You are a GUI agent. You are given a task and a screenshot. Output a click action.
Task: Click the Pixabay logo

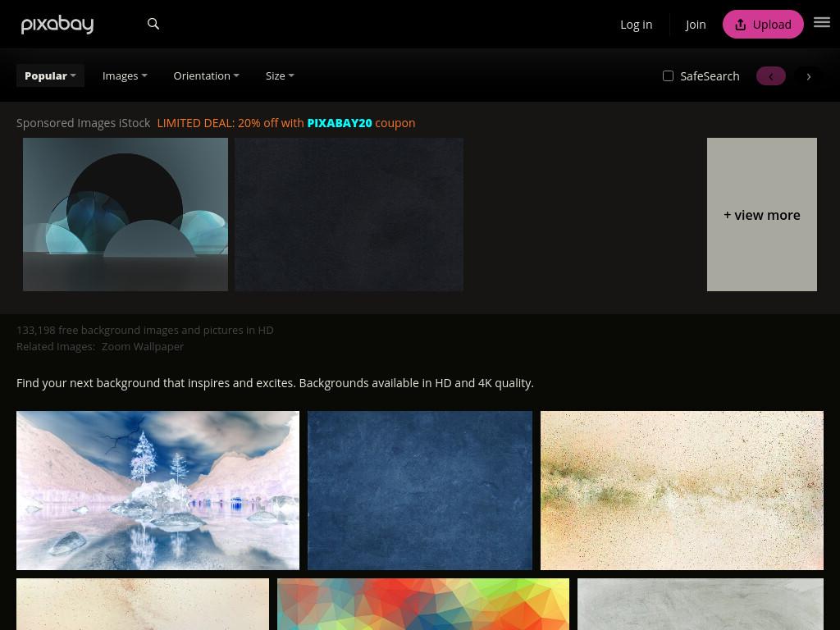pos(57,24)
